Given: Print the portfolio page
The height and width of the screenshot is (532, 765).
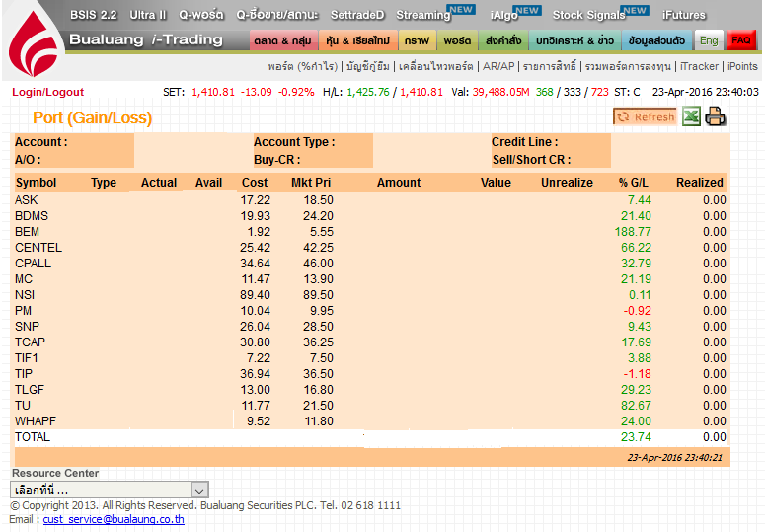Looking at the screenshot, I should (x=716, y=116).
